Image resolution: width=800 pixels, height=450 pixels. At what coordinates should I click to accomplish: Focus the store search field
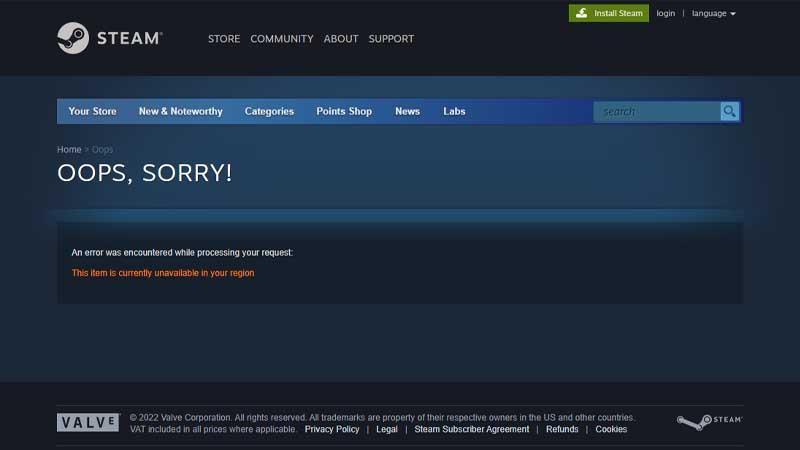657,111
